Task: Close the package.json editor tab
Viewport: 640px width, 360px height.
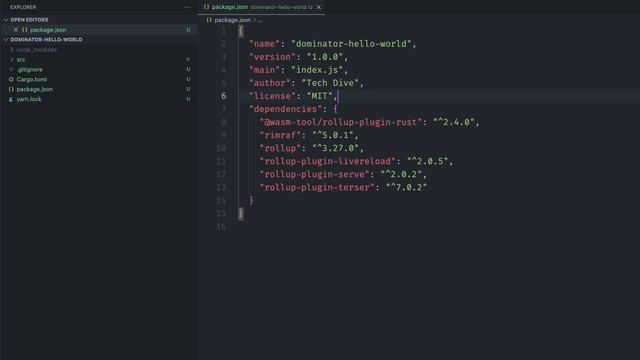Action: pos(319,7)
